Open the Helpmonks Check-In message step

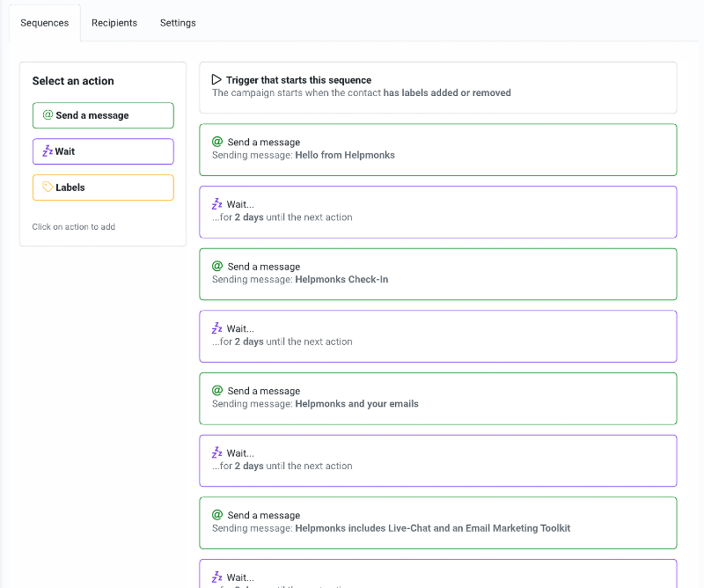437,274
